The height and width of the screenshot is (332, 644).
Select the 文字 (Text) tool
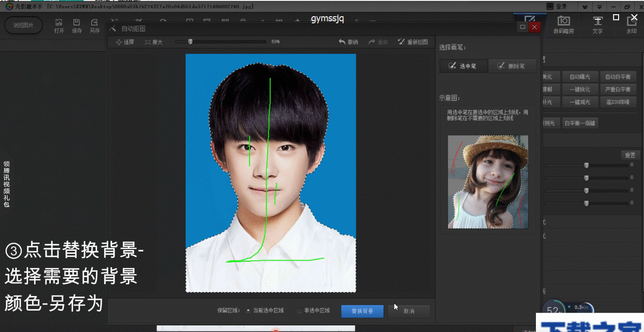coord(598,25)
